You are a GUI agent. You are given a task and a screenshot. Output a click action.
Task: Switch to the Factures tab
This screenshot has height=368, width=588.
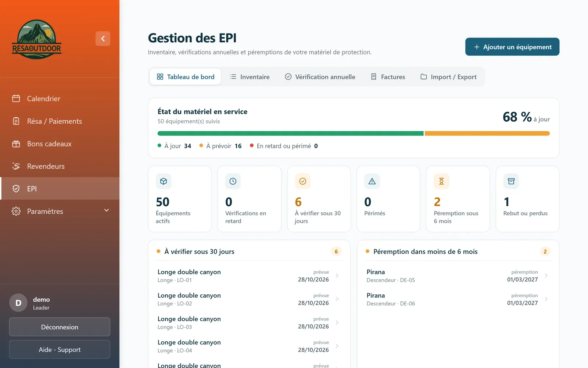[x=388, y=77]
